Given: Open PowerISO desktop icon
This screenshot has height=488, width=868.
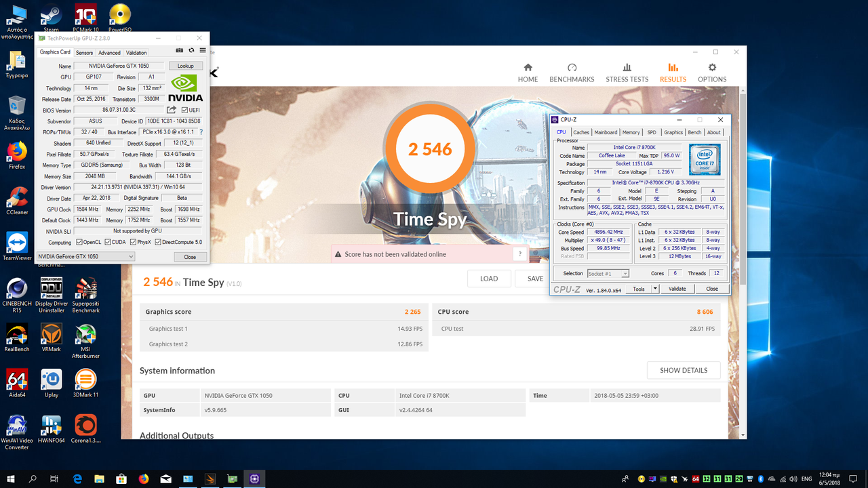Looking at the screenshot, I should [x=120, y=18].
